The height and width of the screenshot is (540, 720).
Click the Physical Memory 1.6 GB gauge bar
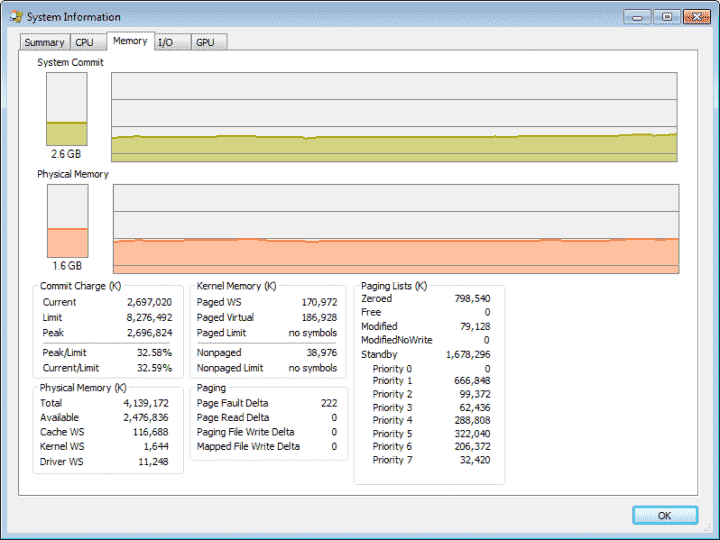pyautogui.click(x=68, y=221)
